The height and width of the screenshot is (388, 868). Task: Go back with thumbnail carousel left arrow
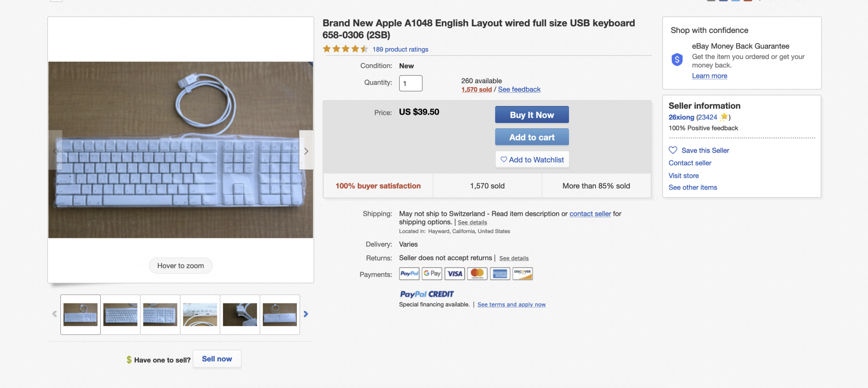(x=55, y=314)
